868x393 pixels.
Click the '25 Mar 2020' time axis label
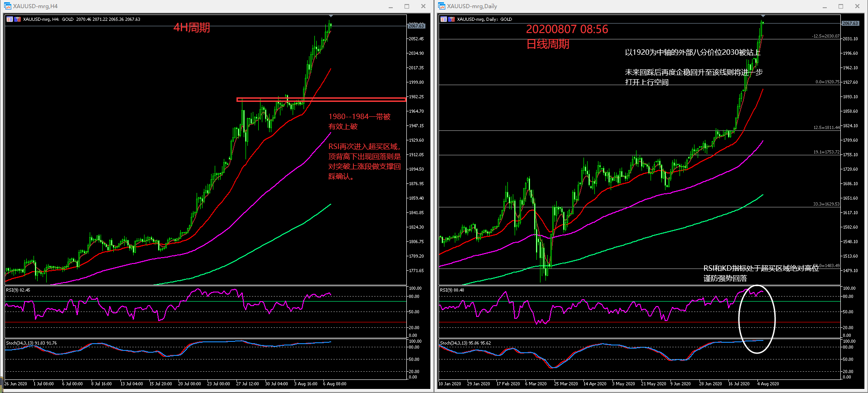click(566, 384)
